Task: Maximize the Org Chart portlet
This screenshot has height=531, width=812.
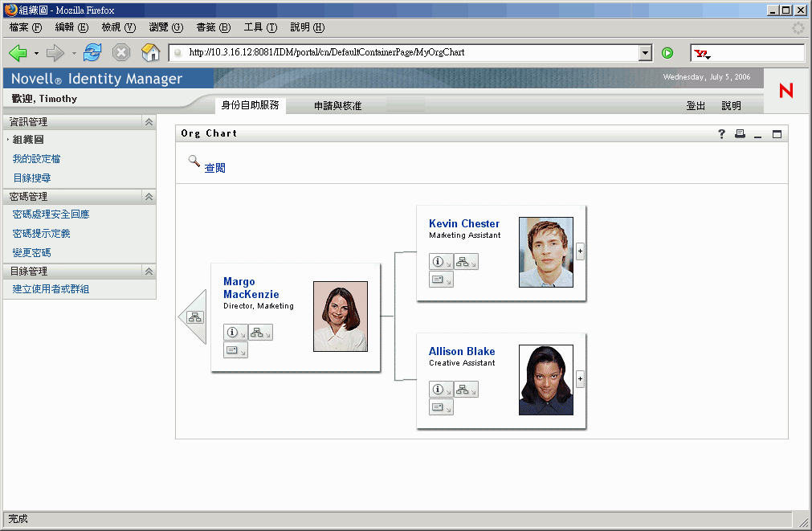Action: 777,134
